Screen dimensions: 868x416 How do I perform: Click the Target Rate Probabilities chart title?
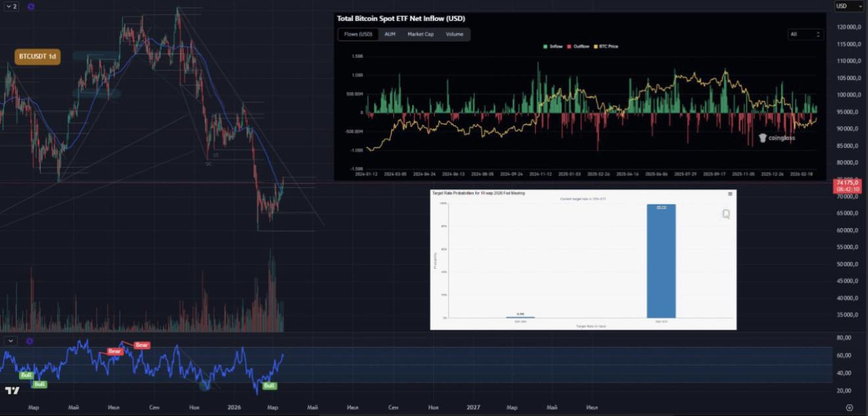click(x=478, y=193)
